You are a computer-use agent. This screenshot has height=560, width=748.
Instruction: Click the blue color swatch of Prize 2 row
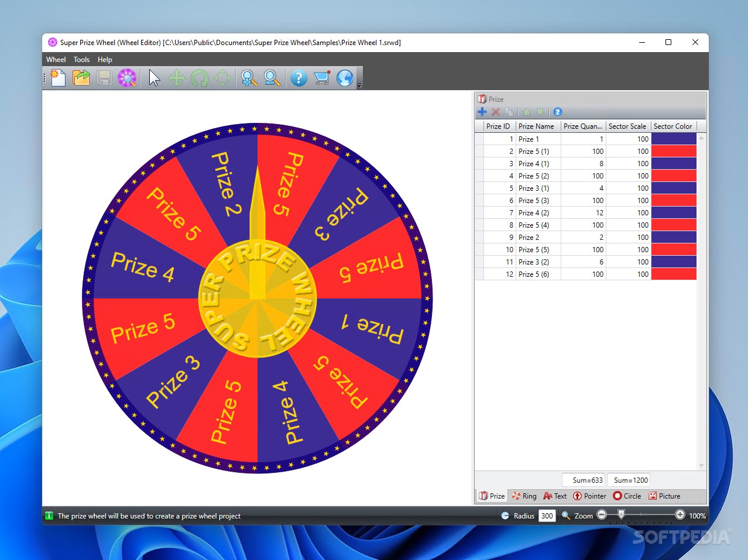click(x=674, y=238)
